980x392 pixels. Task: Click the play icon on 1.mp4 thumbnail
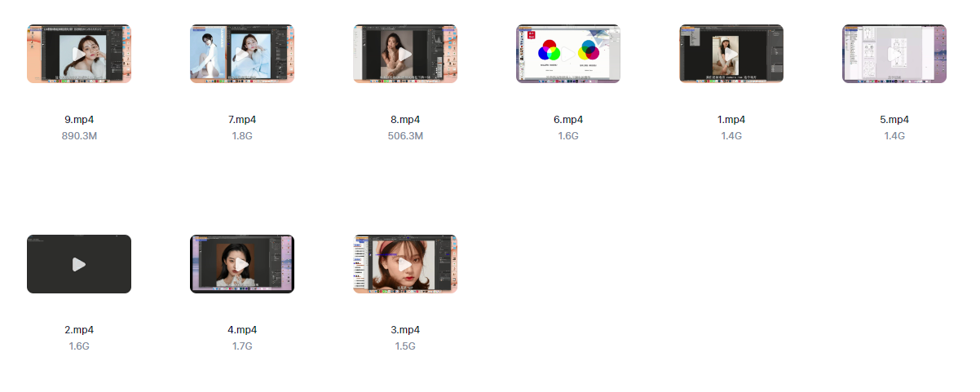coord(731,54)
